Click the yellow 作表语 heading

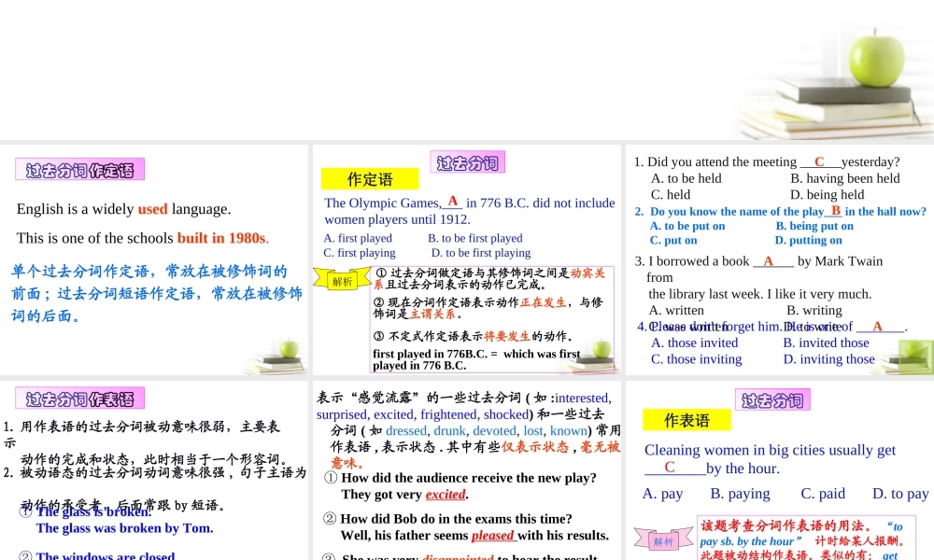tap(686, 420)
